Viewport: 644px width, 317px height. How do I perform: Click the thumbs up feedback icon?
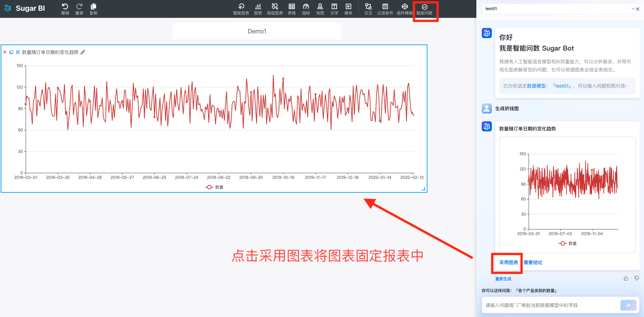tap(626, 278)
